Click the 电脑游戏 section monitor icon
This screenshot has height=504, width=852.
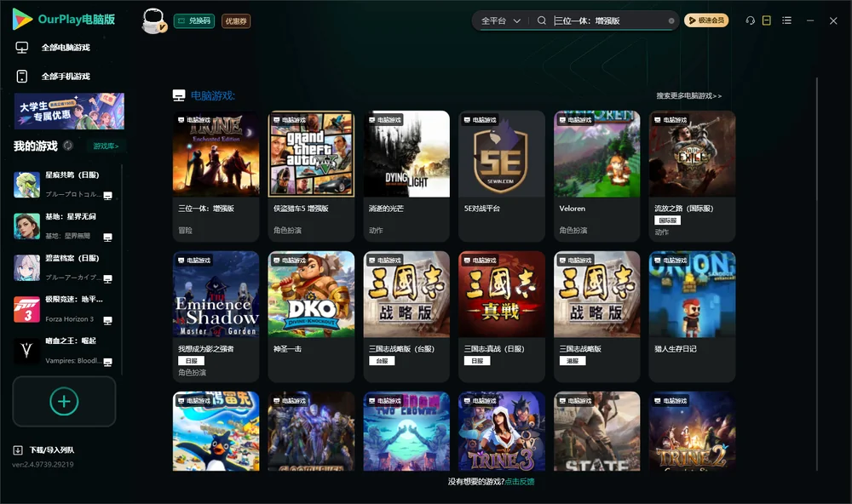179,95
